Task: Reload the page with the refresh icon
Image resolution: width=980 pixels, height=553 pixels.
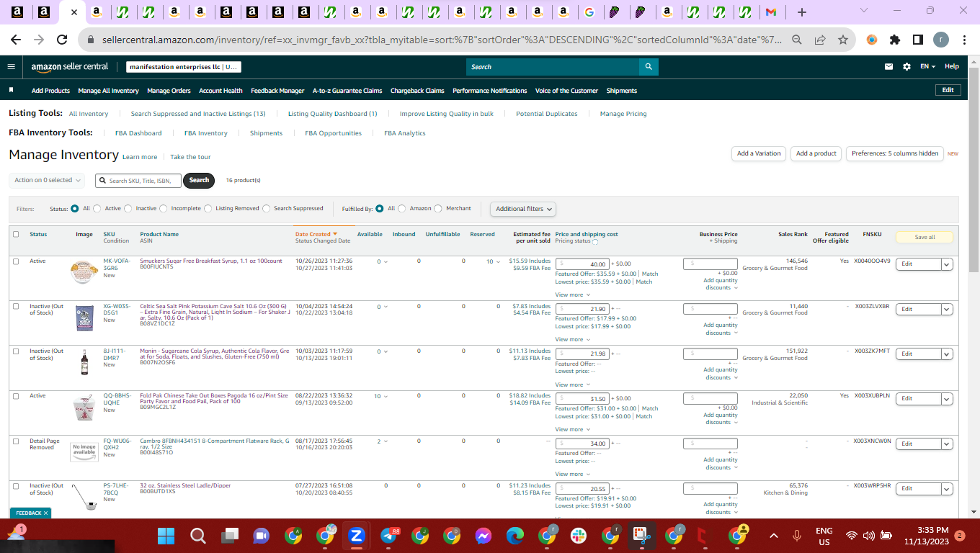Action: pyautogui.click(x=62, y=40)
